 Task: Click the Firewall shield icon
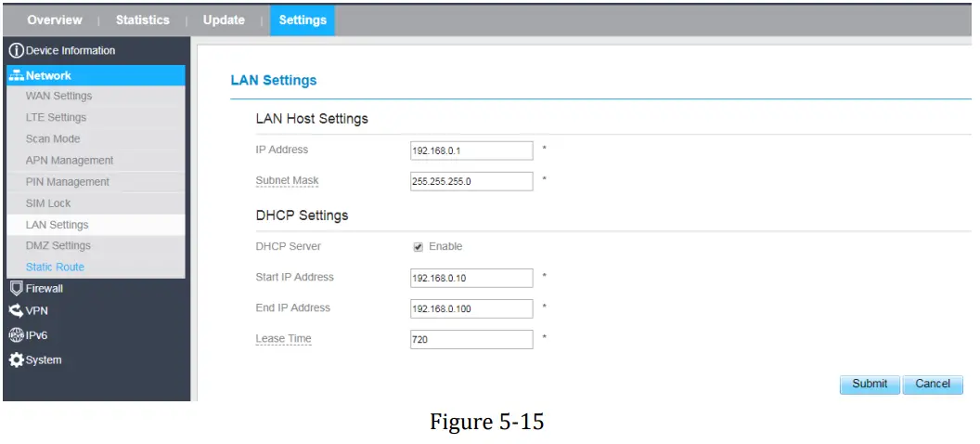(x=16, y=288)
